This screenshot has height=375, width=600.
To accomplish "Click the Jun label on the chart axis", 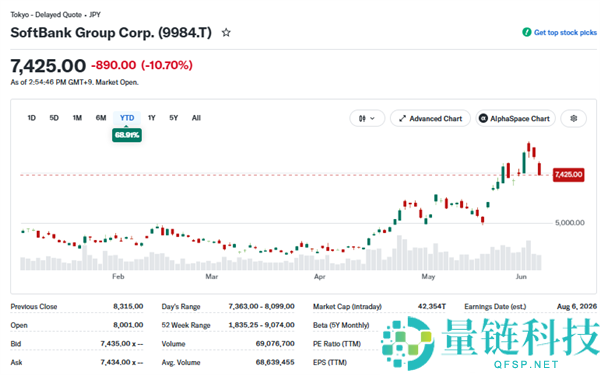I will [x=521, y=276].
